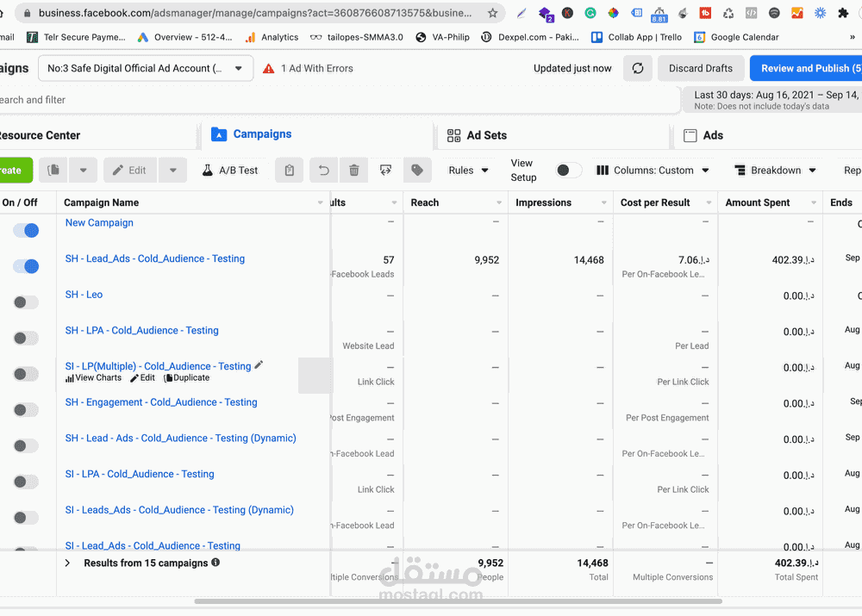Open Amount Spent column dropdown arrow
The image size is (862, 616).
click(814, 202)
